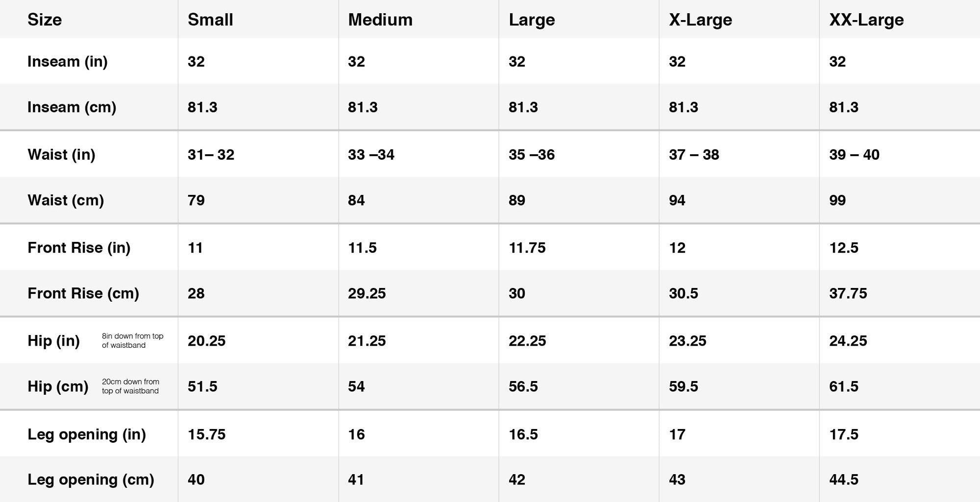Click the Hip (in) row label
The image size is (980, 502).
tap(53, 341)
